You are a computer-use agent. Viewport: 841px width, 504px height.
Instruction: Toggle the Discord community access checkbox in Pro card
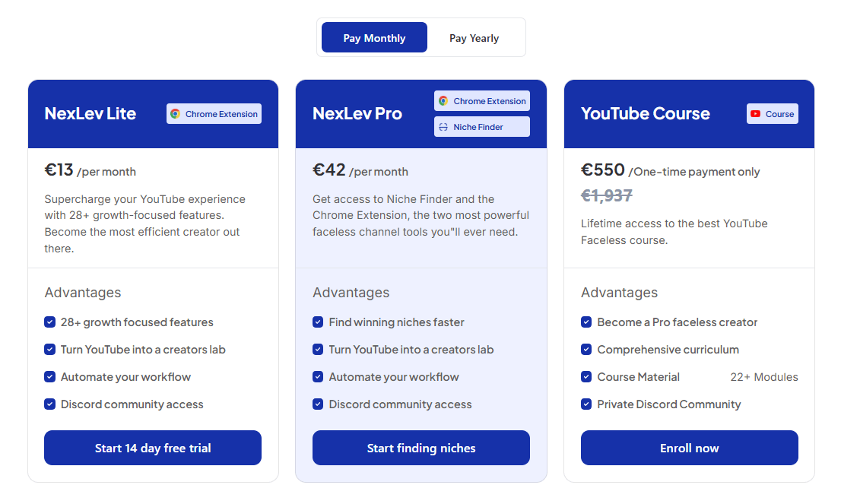[x=318, y=404]
